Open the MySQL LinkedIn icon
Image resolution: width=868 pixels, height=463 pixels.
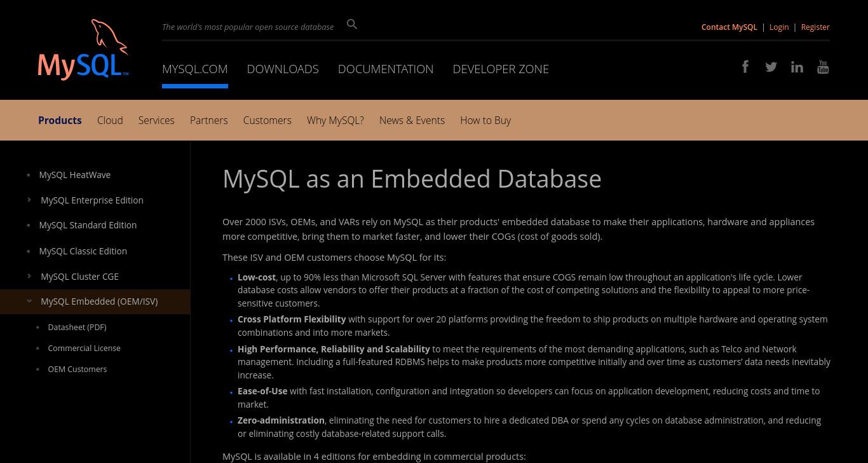pos(797,67)
